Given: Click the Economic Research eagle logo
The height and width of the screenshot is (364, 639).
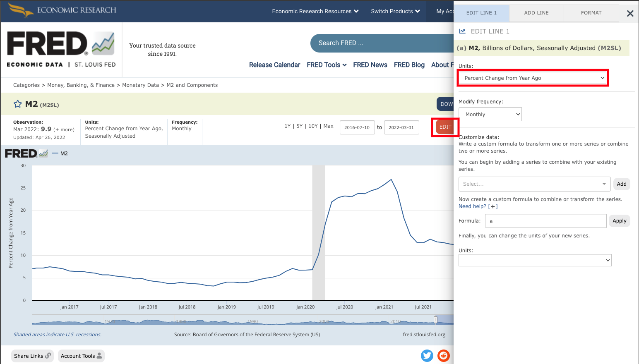Looking at the screenshot, I should click(62, 10).
